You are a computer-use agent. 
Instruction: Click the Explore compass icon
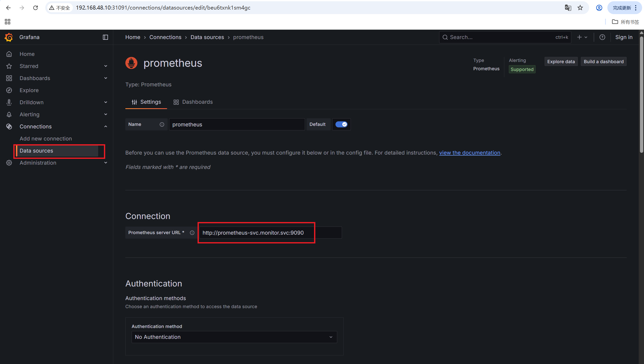(x=9, y=90)
